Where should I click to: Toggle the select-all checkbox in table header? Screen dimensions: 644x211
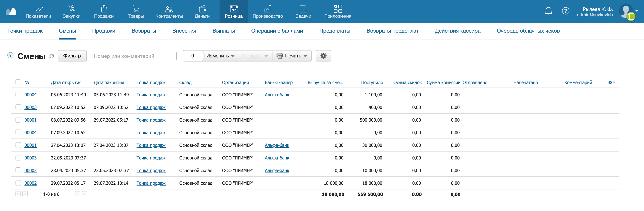point(18,82)
